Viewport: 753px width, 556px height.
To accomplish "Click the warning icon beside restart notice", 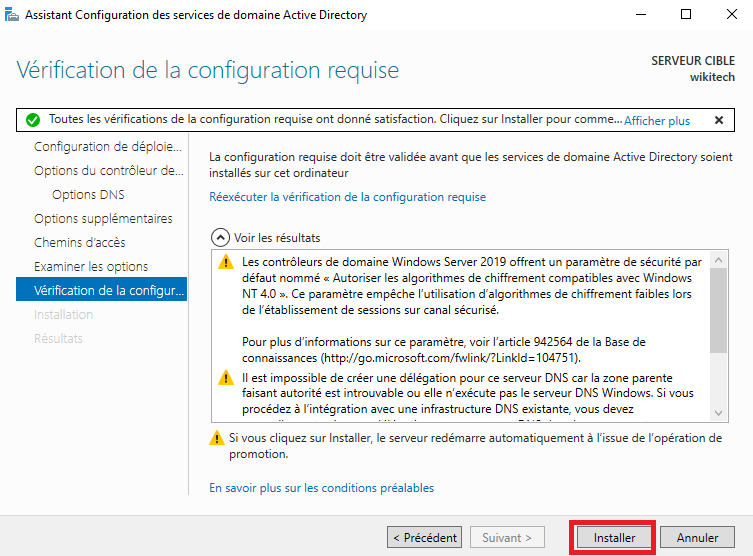I will pos(216,438).
